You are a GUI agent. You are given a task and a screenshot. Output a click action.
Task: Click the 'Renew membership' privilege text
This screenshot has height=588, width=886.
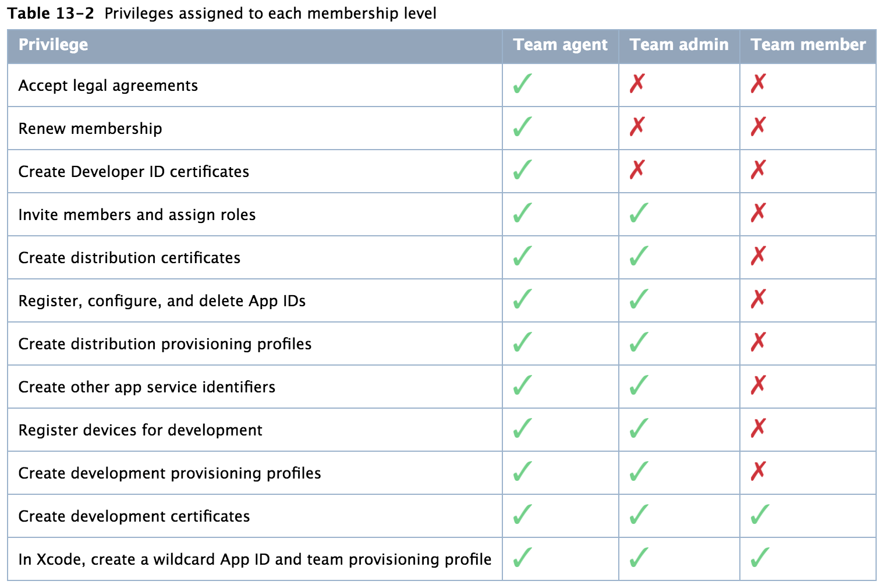90,129
